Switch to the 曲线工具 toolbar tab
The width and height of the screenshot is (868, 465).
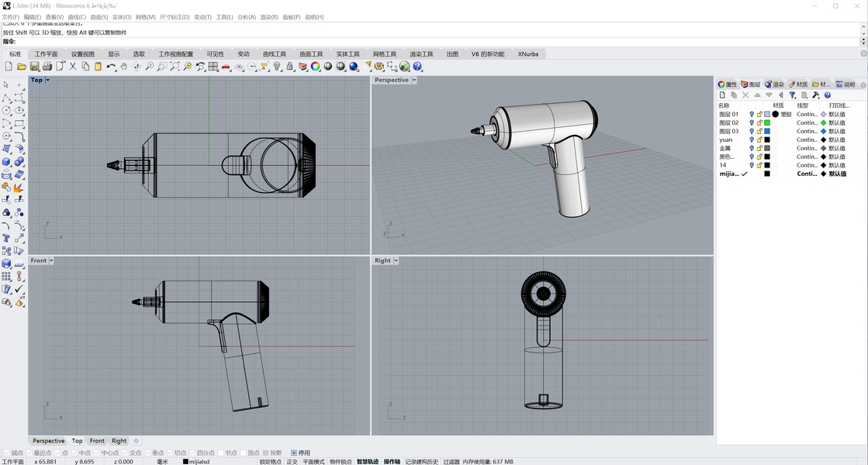[x=274, y=54]
